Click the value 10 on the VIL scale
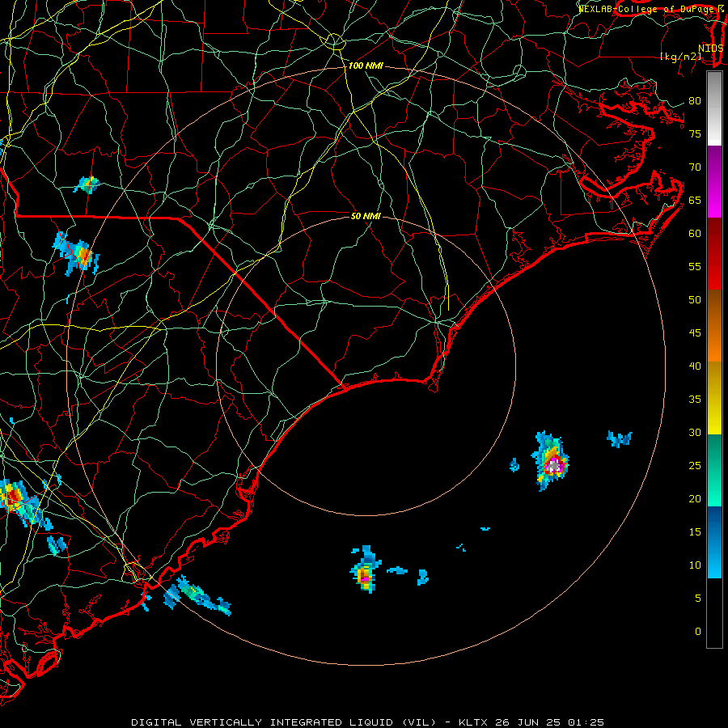728x728 pixels. click(x=695, y=565)
